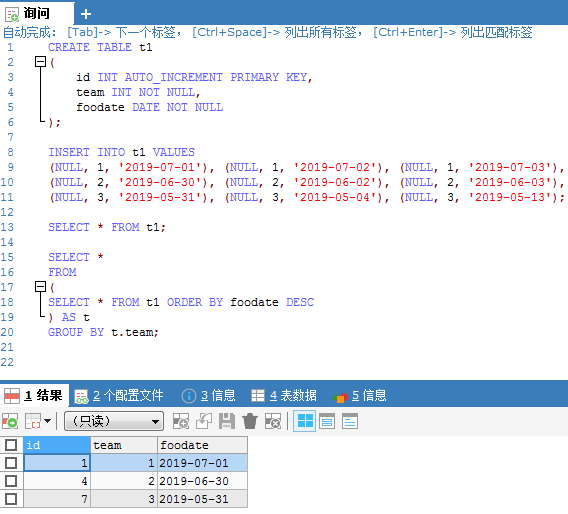Image resolution: width=568 pixels, height=514 pixels.
Task: Sort by the id column header
Action: coord(57,445)
